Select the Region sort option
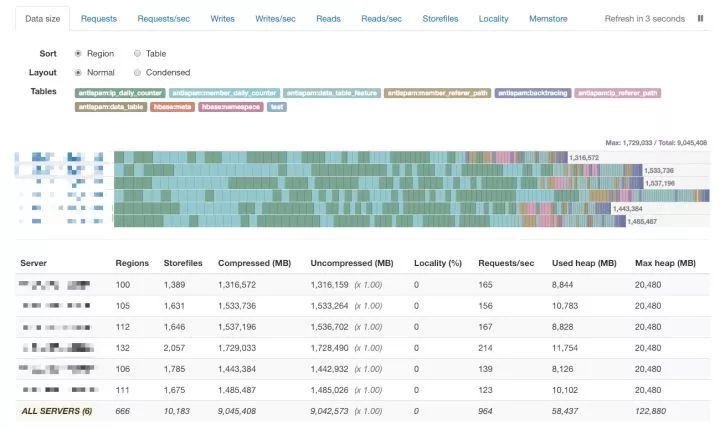Image resolution: width=720 pixels, height=429 pixels. (x=79, y=53)
